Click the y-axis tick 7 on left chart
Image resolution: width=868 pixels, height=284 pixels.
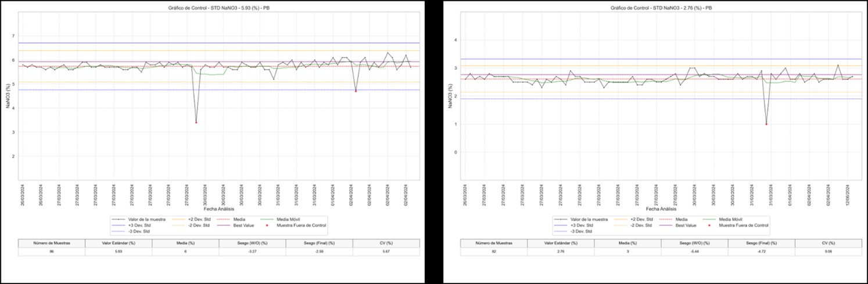(13, 36)
